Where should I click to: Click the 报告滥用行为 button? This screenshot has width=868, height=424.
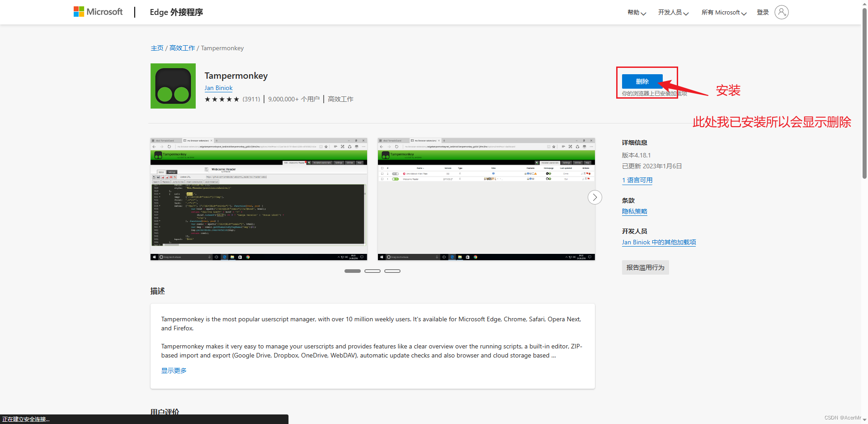click(x=645, y=267)
